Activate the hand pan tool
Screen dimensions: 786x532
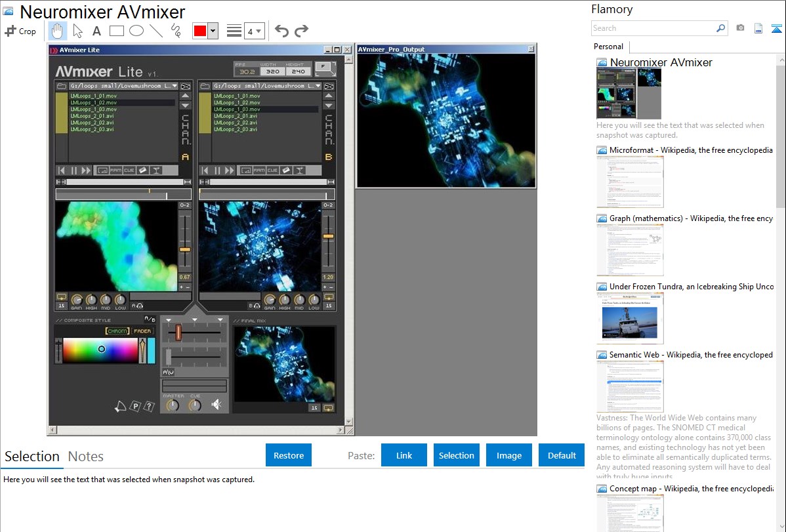57,31
